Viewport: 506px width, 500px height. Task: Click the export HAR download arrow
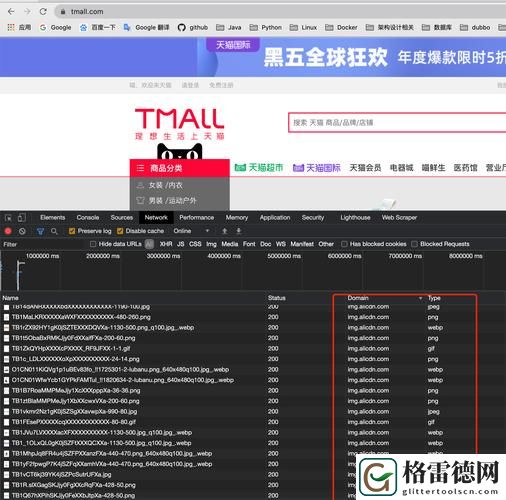[x=239, y=231]
